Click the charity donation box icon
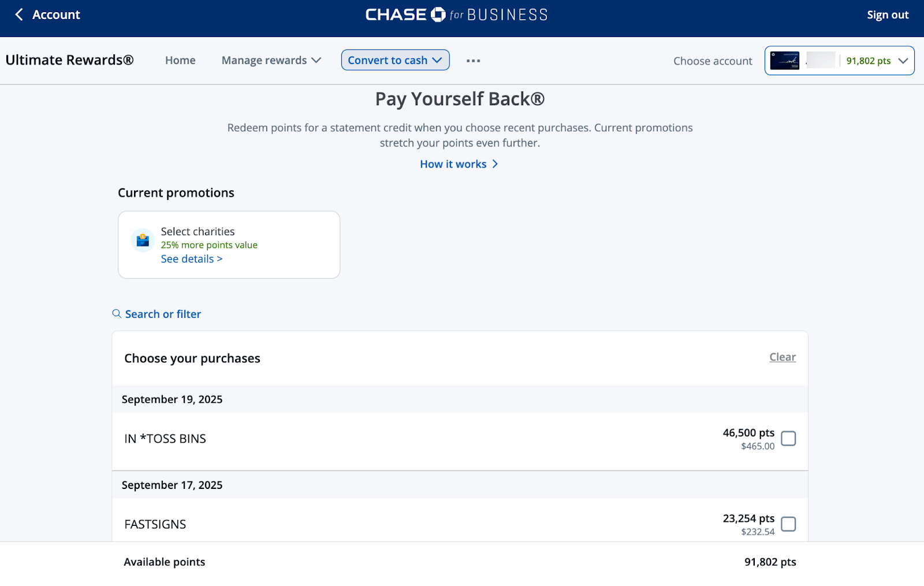This screenshot has width=924, height=586. tap(143, 240)
